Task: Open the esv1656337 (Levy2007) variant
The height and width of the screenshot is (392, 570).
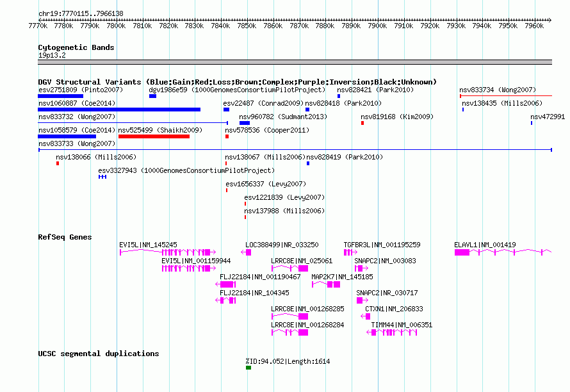Action: pos(266,184)
